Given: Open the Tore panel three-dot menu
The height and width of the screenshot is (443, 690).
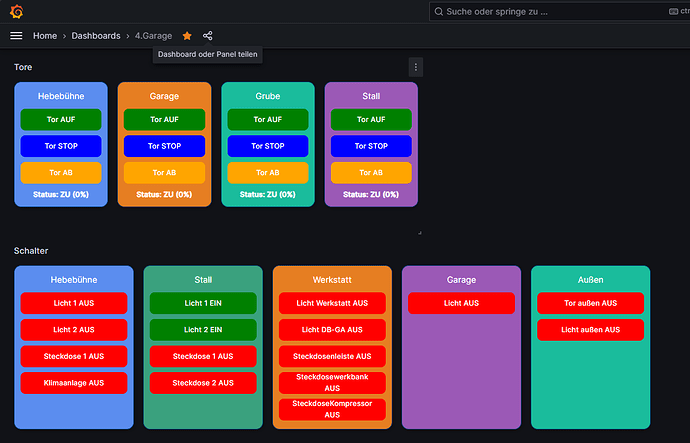Looking at the screenshot, I should coord(416,67).
